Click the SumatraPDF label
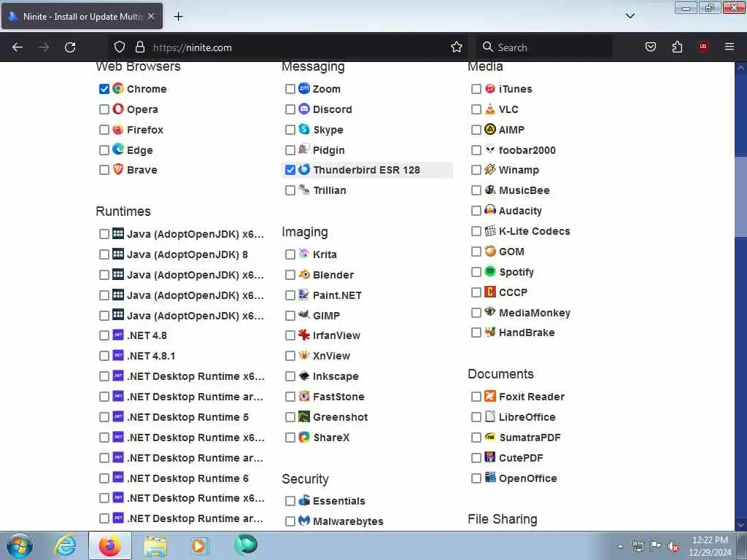This screenshot has height=560, width=747. (530, 437)
